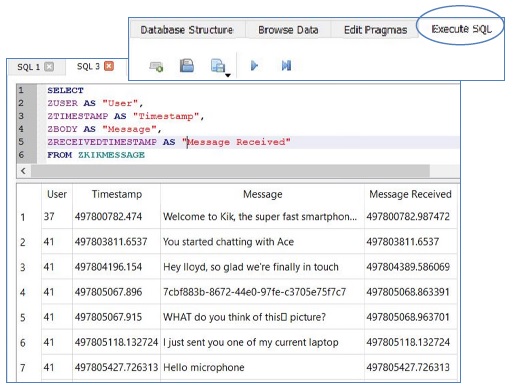Select the Execute SQL tab
The image size is (521, 388).
pyautogui.click(x=461, y=29)
